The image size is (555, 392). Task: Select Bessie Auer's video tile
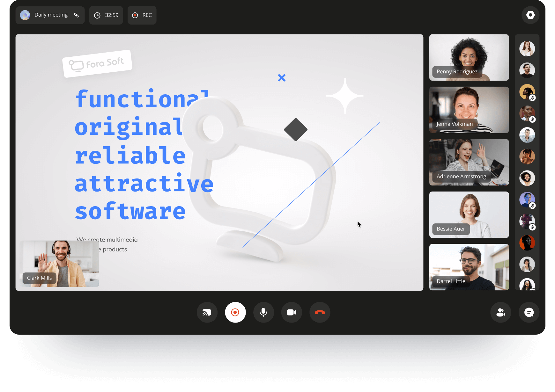469,215
